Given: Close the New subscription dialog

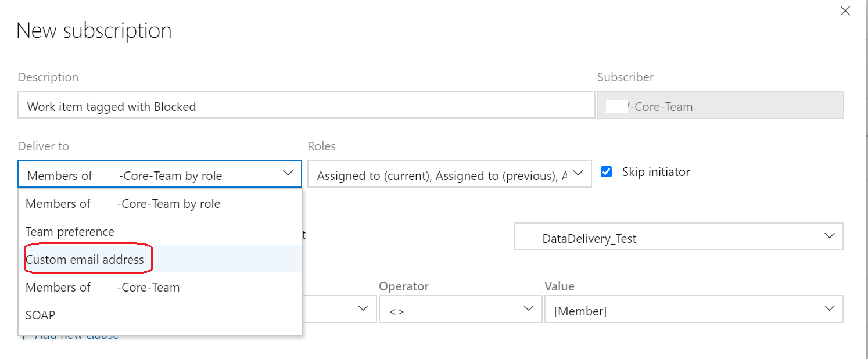Looking at the screenshot, I should [845, 11].
